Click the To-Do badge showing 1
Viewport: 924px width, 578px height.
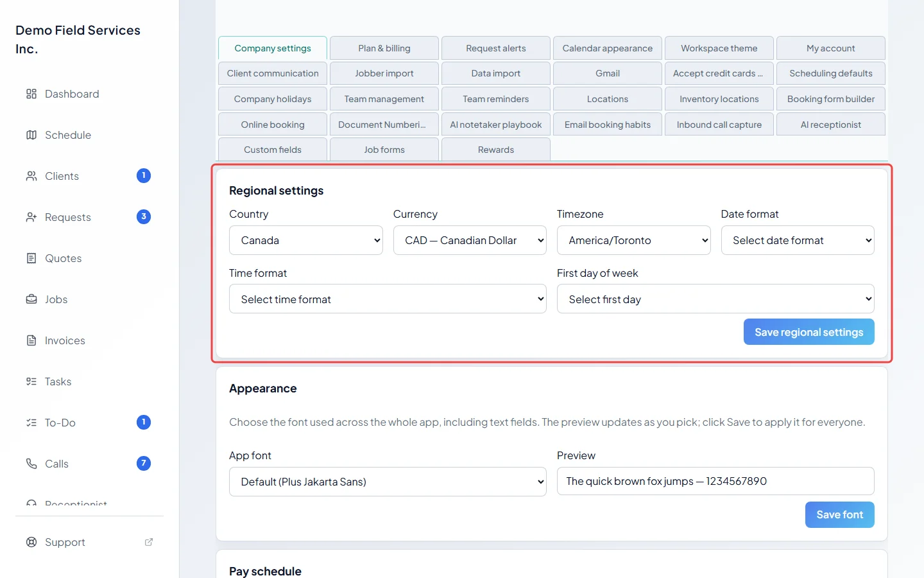(144, 422)
